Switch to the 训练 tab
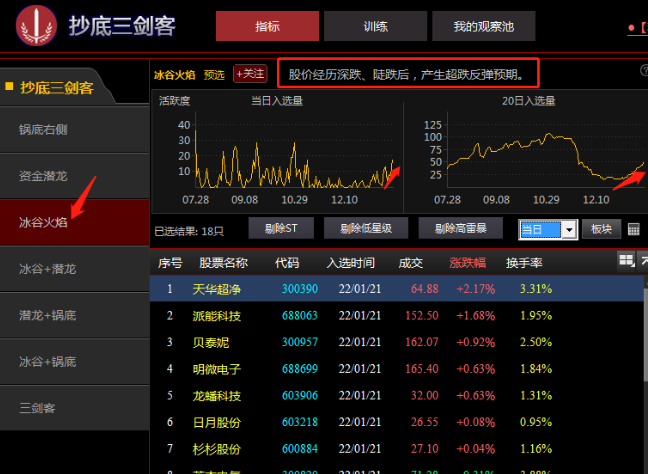Viewport: 648px width, 474px height. (375, 26)
